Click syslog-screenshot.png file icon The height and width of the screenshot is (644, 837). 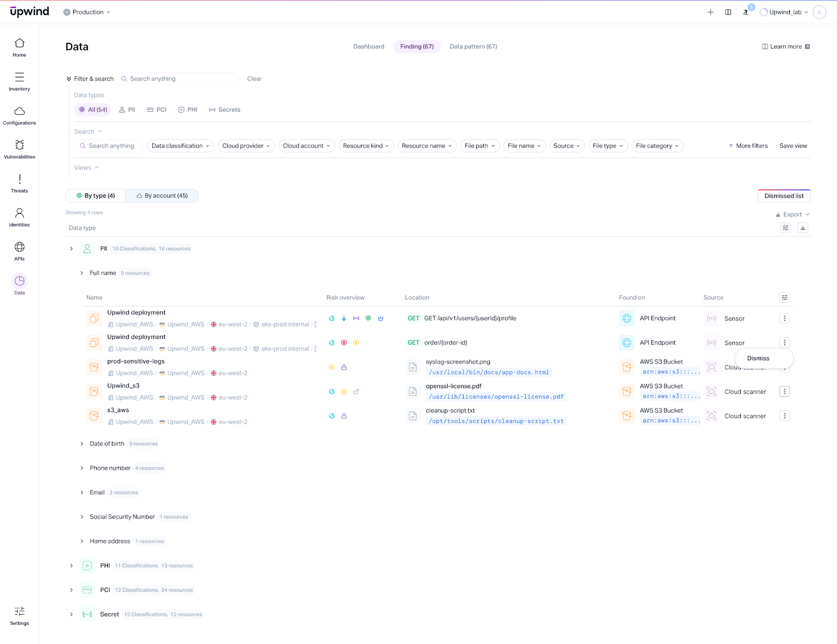pyautogui.click(x=413, y=367)
